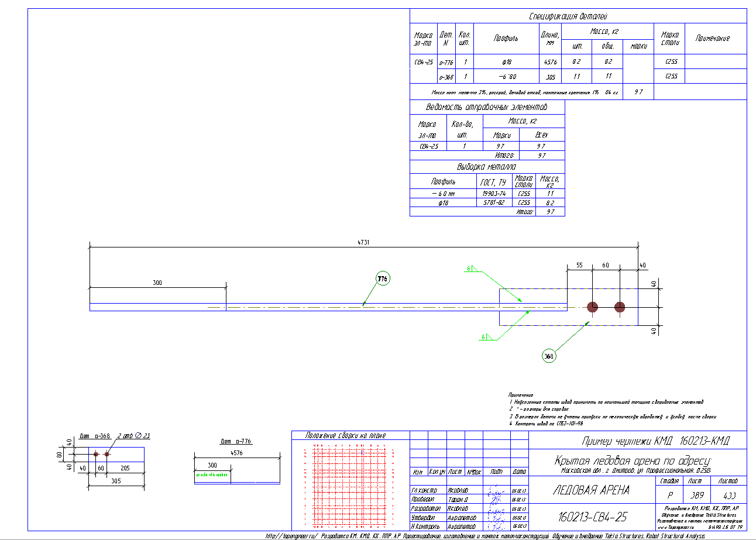The height and width of the screenshot is (540, 756).
Task: Click the "ЛЕДОВАЯ АРЕНА" title text
Action: click(x=591, y=491)
